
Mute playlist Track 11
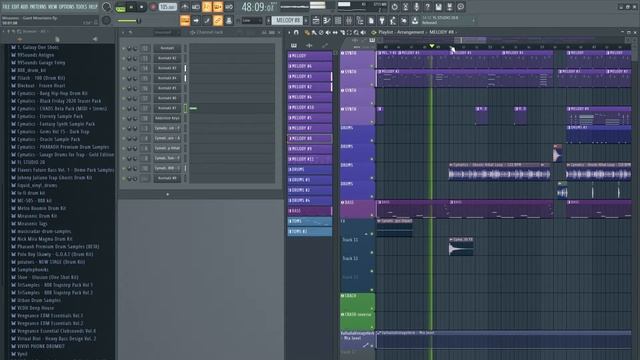pos(372,252)
